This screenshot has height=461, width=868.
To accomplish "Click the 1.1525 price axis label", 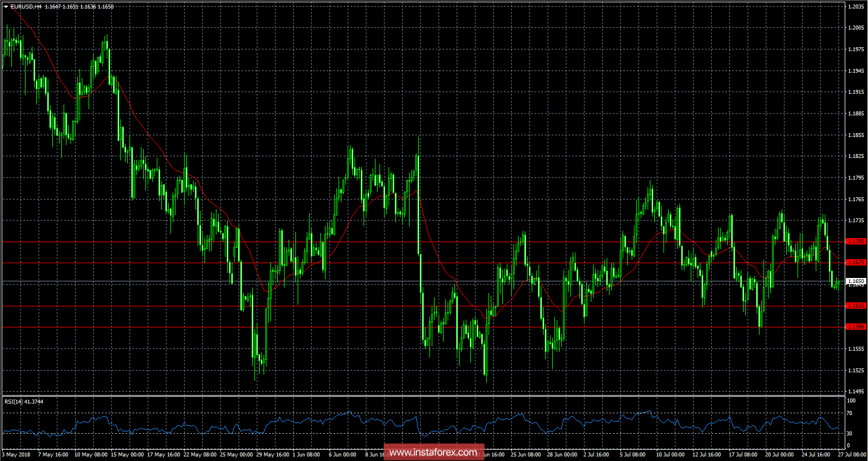I will click(856, 370).
